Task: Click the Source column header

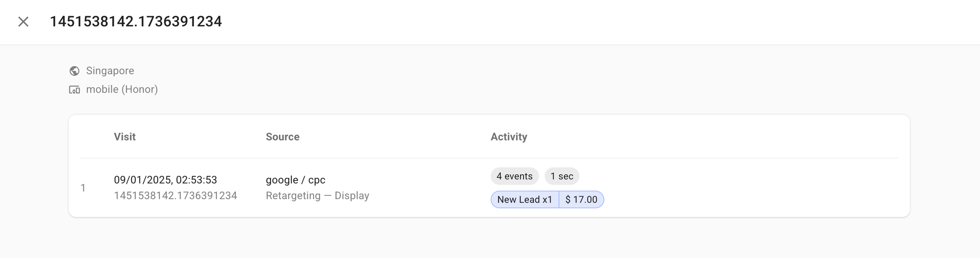Action: point(283,137)
